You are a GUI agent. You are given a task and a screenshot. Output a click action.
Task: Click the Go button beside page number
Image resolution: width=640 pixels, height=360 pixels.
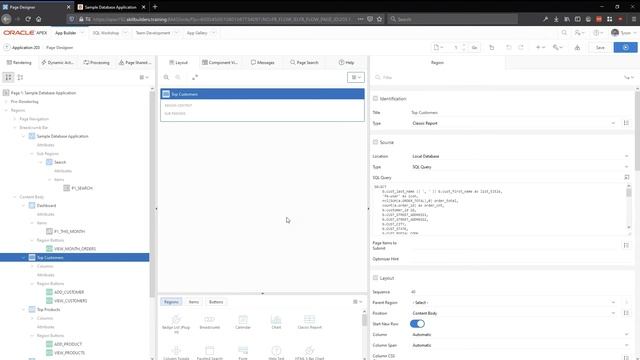pyautogui.click(x=474, y=47)
